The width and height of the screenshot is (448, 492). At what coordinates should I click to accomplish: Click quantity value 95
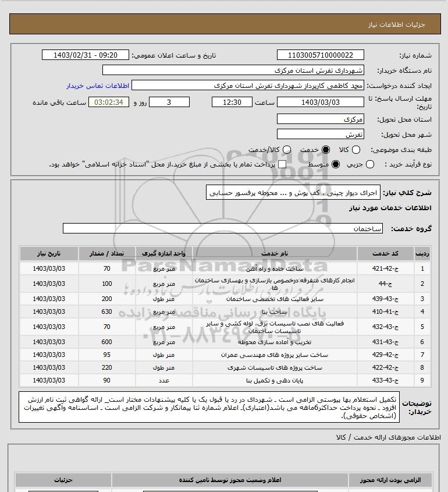pyautogui.click(x=106, y=355)
